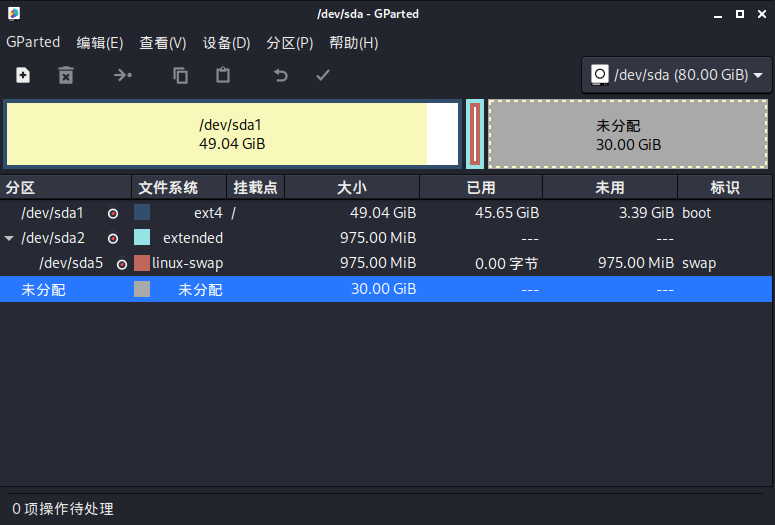Viewport: 775px width, 525px height.
Task: Click the lock/mount icon beside /dev/sda5
Action: (122, 264)
